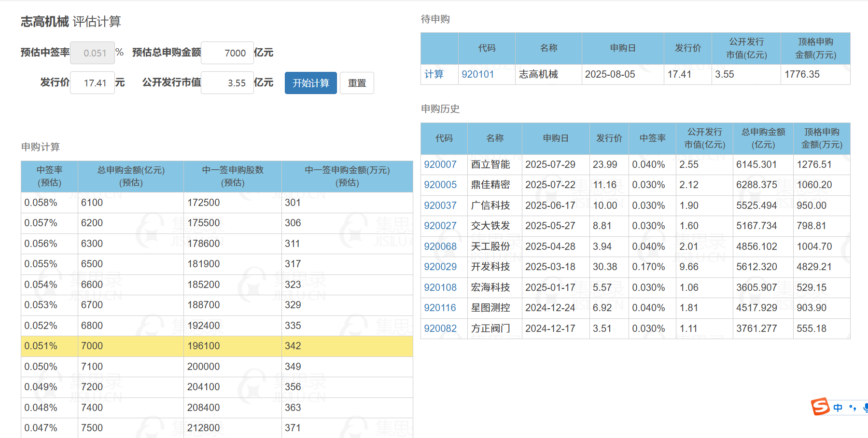Open 920082 方正阀门 code link
Viewport: 868px width, 438px height.
click(440, 328)
